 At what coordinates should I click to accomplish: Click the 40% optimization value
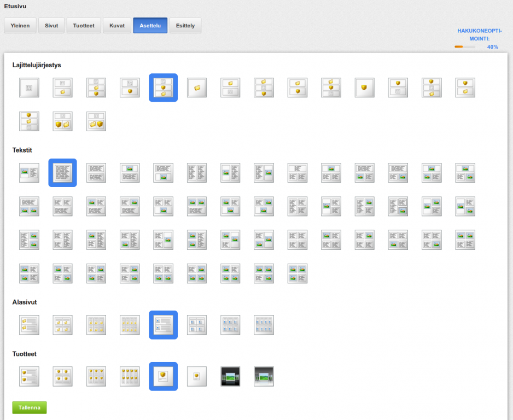492,47
